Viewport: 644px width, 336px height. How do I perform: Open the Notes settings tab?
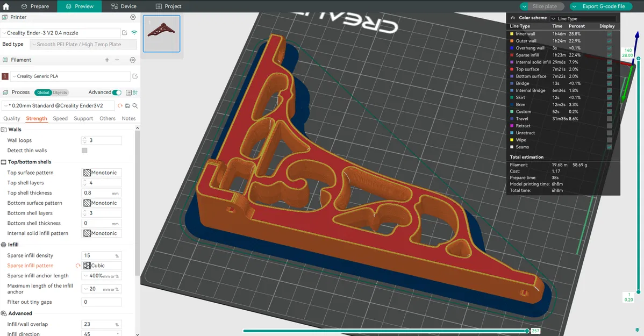pos(128,118)
